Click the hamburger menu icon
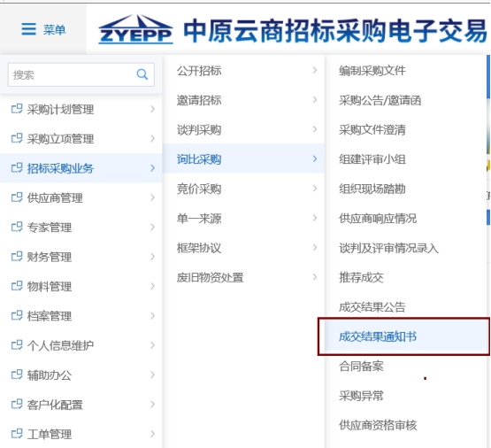This screenshot has height=448, width=491. [28, 29]
